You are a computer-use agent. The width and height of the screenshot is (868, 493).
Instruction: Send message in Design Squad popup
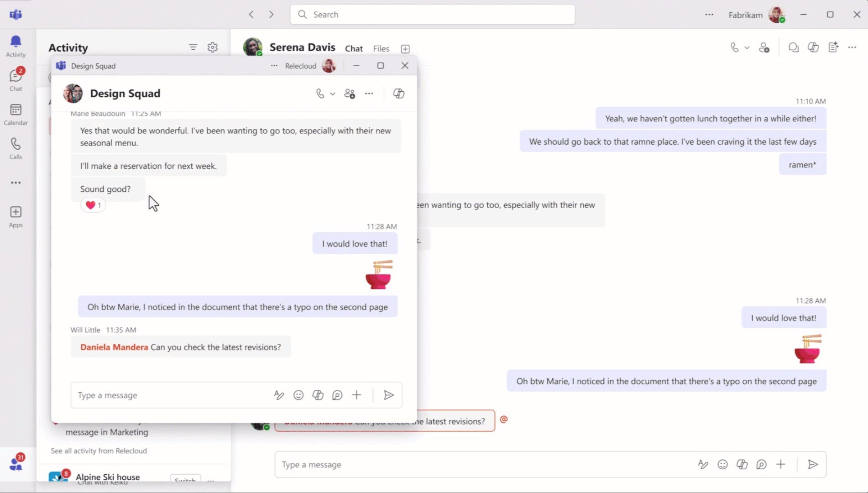point(388,395)
